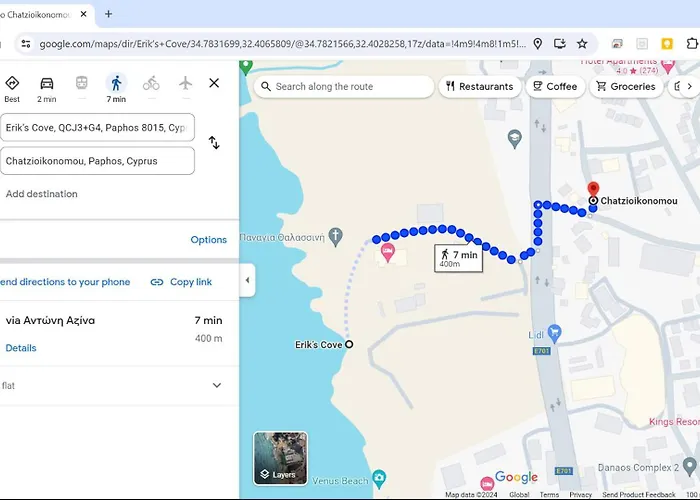Image resolution: width=700 pixels, height=500 pixels.
Task: Open route Details link
Action: pos(21,348)
